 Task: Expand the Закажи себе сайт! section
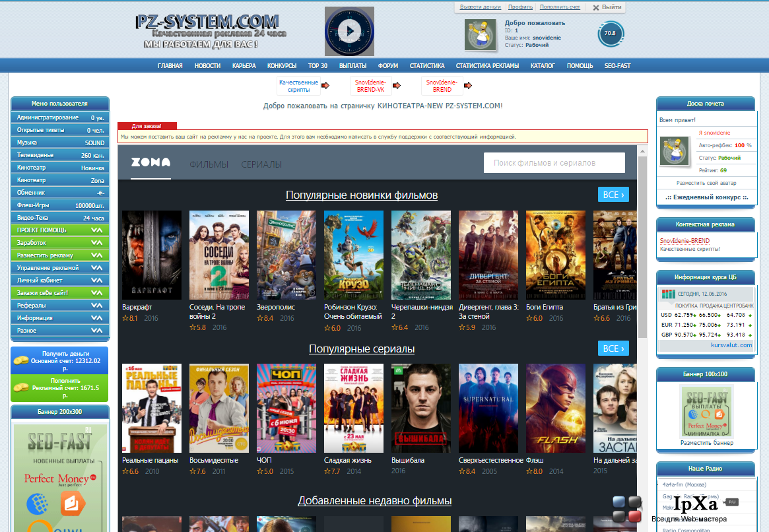(60, 292)
